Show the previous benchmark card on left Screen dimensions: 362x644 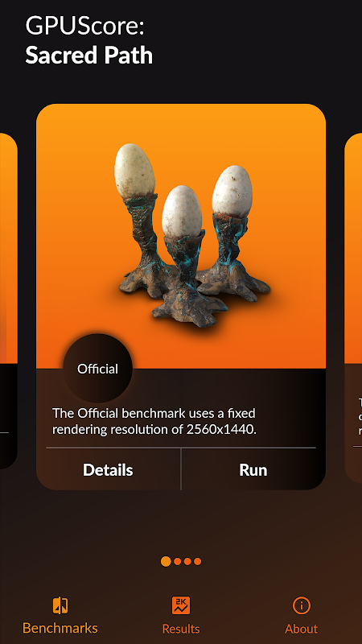coord(9,301)
